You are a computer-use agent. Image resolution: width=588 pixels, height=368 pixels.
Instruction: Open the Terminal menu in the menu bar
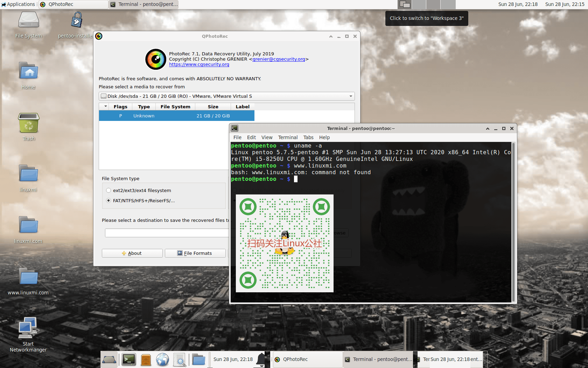click(x=288, y=137)
